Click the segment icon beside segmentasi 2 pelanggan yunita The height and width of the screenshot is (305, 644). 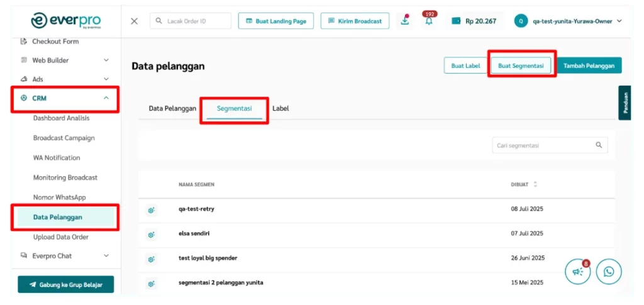[x=151, y=284]
